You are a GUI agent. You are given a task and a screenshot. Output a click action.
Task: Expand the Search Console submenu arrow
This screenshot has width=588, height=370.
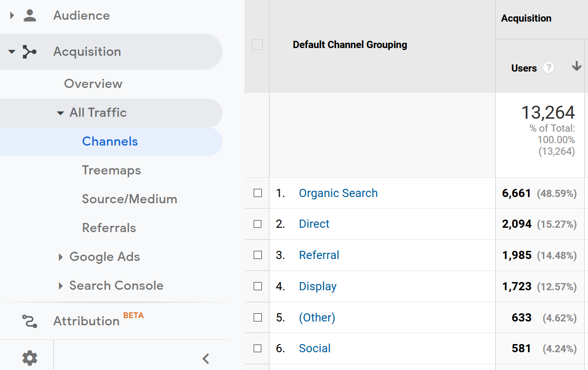point(61,286)
